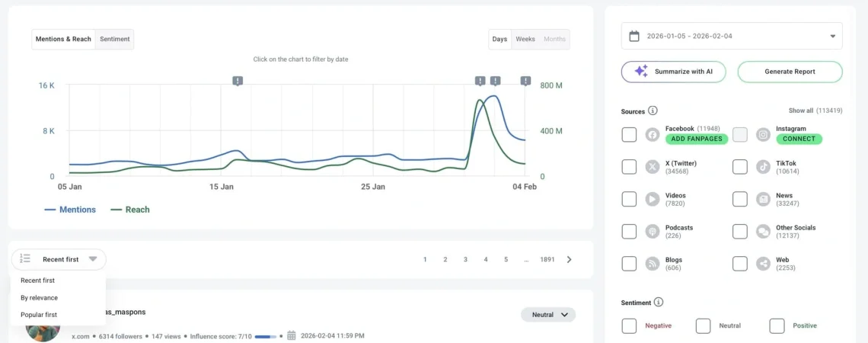The width and height of the screenshot is (868, 343).
Task: Click the info icon next to Sources
Action: [x=653, y=111]
